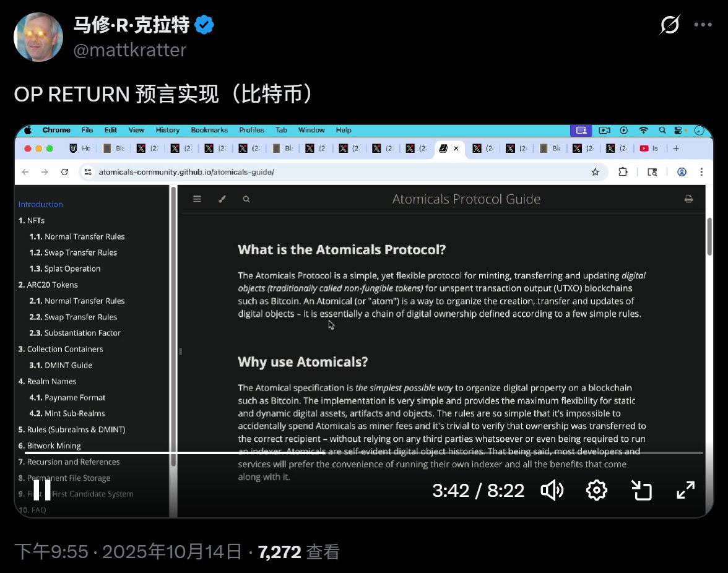Viewport: 728px width, 573px height.
Task: Open search in the Atomicals guide
Action: point(246,199)
